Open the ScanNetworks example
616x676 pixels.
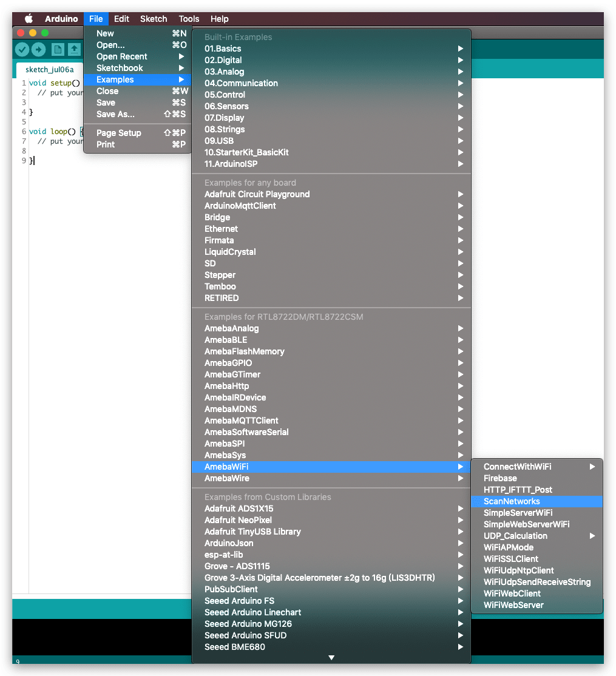click(x=536, y=501)
